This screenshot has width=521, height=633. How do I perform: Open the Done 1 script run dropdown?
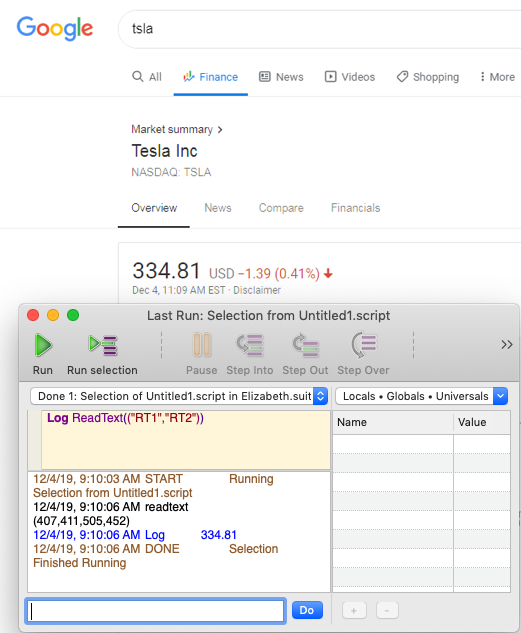pos(179,396)
